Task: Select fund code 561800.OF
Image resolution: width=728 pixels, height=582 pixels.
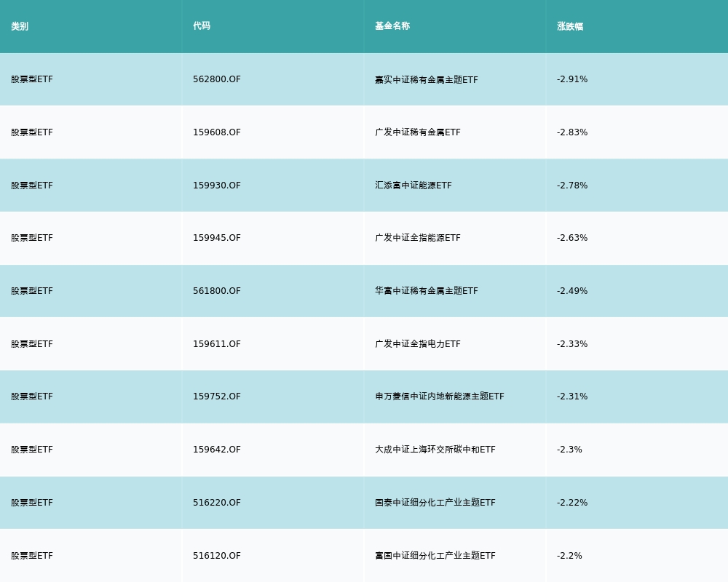Action: click(217, 291)
